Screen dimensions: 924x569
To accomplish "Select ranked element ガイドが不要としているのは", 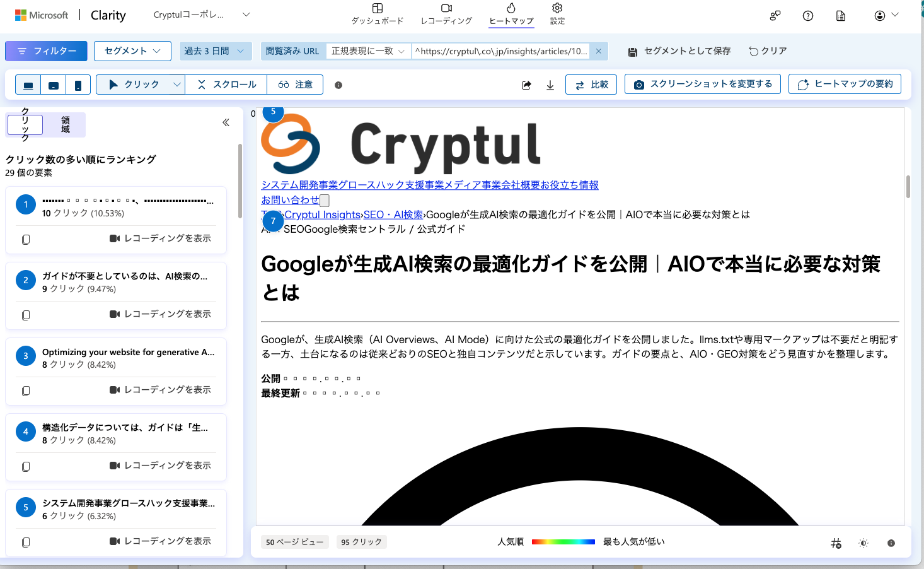I will pos(125,276).
